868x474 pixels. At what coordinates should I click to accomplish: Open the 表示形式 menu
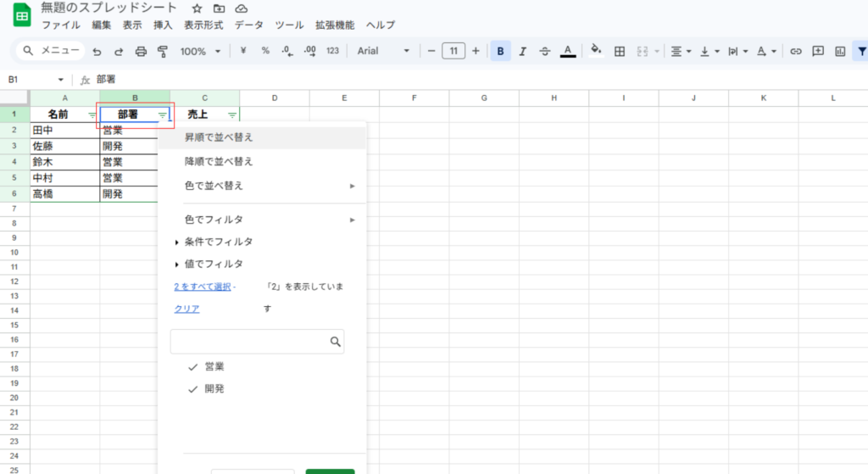(203, 25)
